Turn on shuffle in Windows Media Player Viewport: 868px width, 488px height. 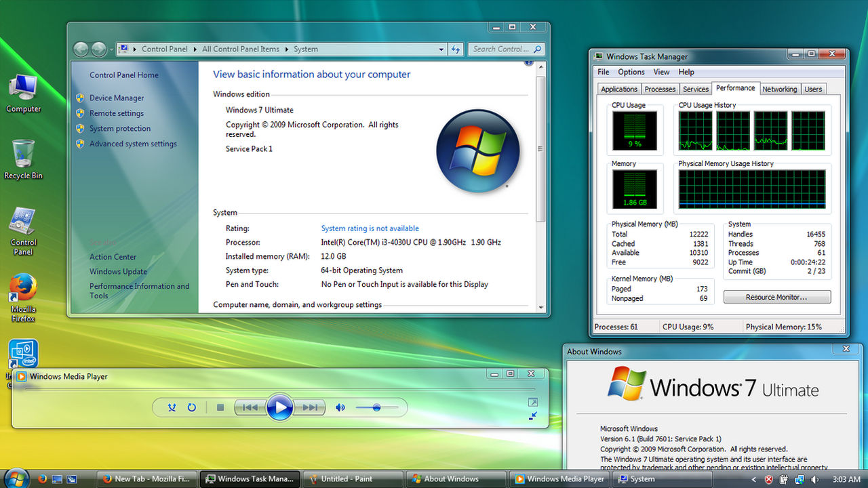[172, 407]
